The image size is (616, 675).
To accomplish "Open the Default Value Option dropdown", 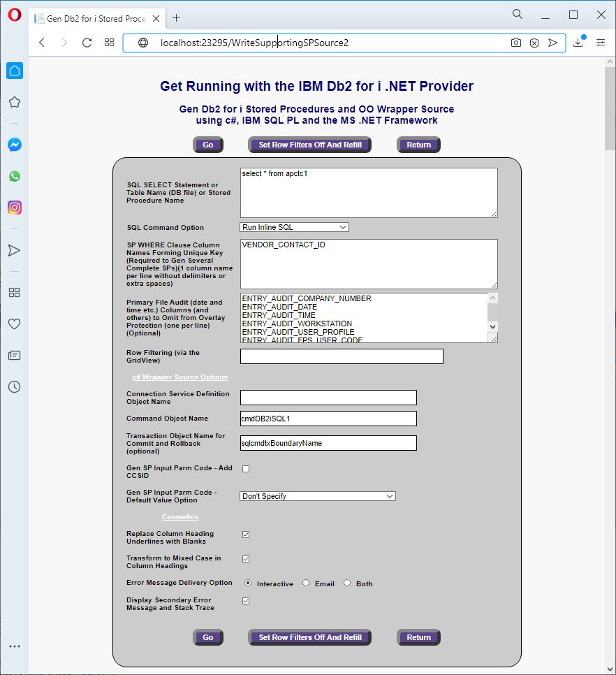I will click(318, 496).
